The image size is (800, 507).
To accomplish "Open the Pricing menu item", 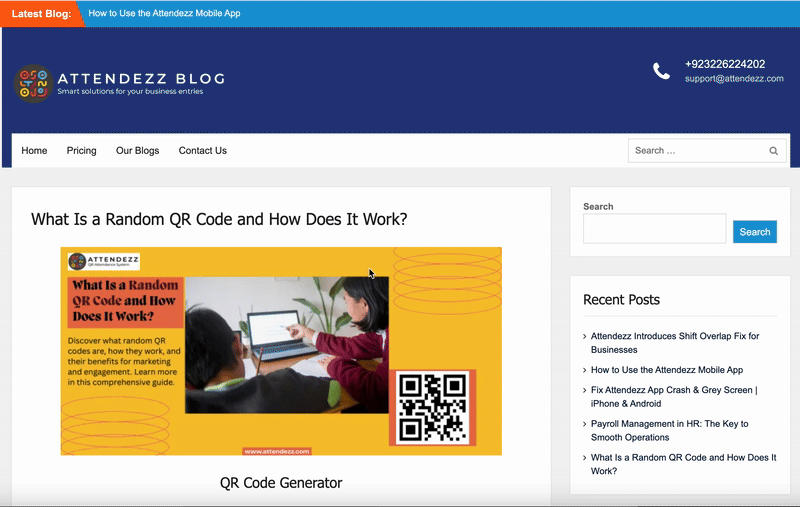I will tap(82, 151).
